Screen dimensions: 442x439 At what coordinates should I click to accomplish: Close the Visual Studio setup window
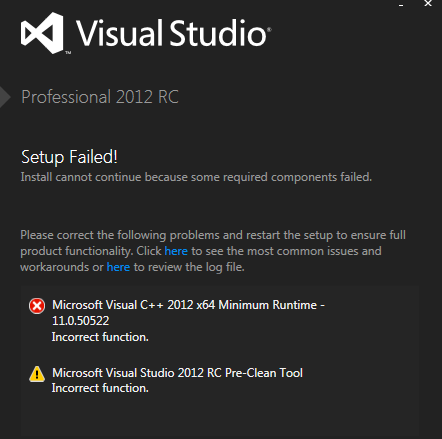pyautogui.click(x=428, y=4)
